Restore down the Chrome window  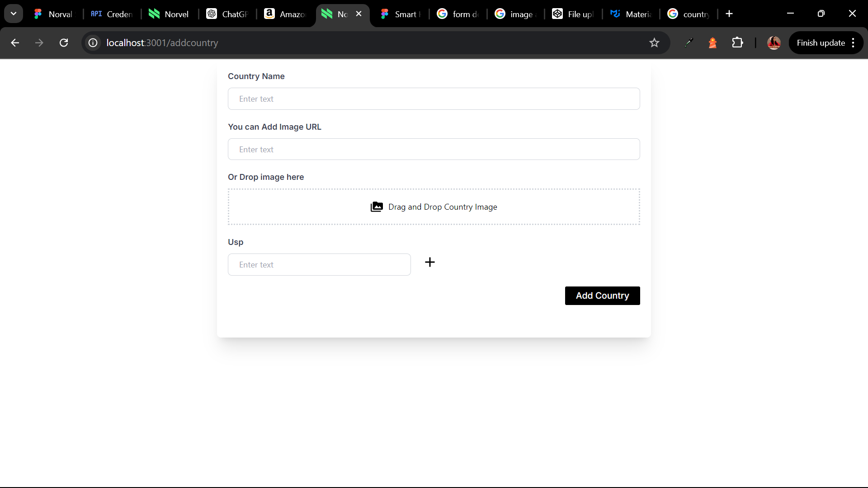pyautogui.click(x=821, y=14)
